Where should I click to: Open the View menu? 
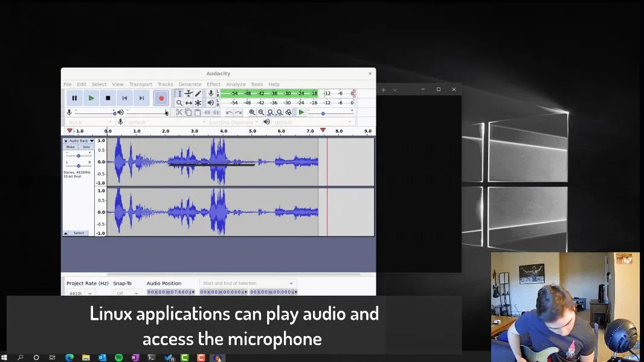(x=118, y=84)
